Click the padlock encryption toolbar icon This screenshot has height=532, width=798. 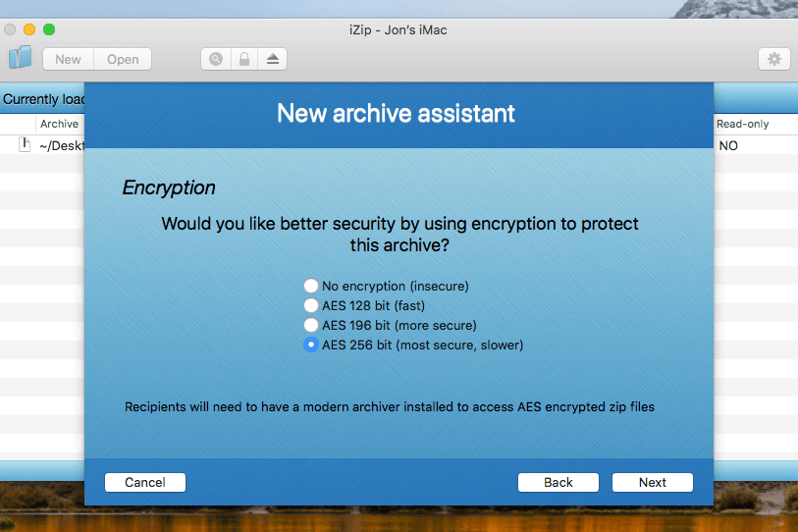(x=243, y=59)
